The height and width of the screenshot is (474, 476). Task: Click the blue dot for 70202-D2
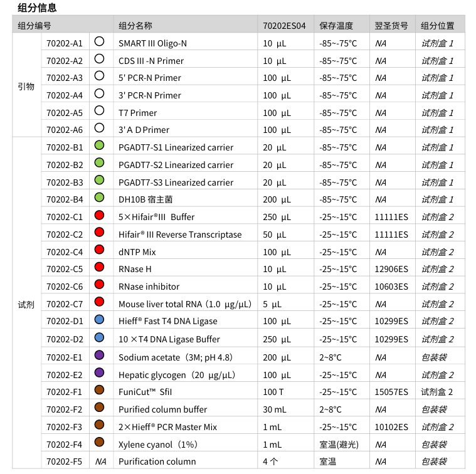click(x=99, y=337)
